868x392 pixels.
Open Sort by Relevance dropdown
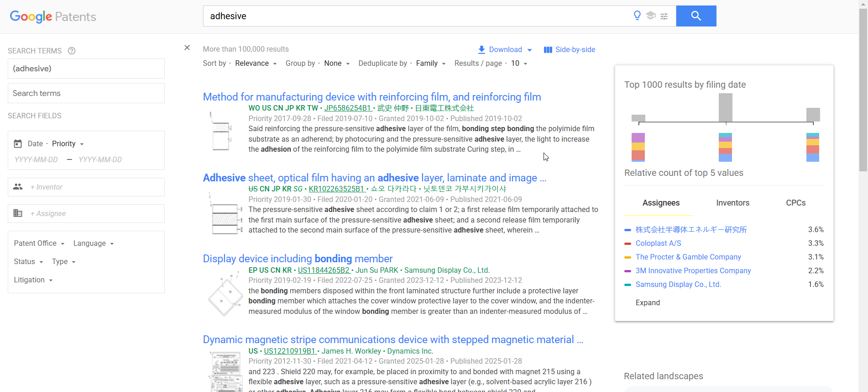click(x=256, y=64)
